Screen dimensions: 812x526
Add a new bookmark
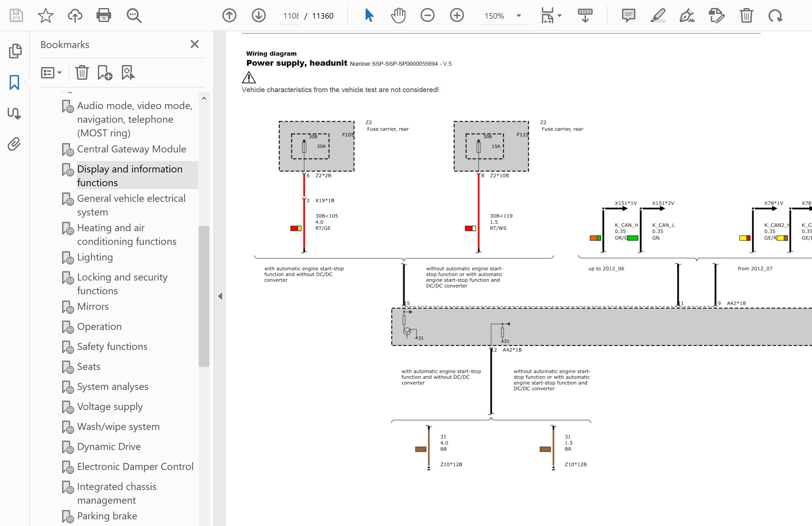tap(105, 73)
